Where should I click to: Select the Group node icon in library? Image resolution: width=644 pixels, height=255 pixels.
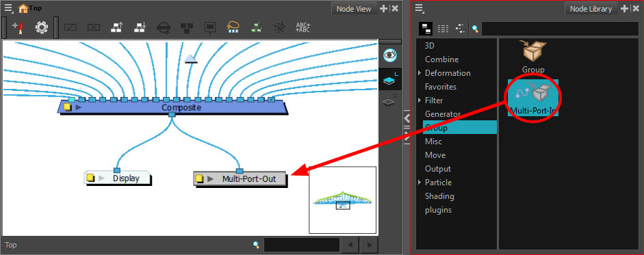pyautogui.click(x=534, y=51)
